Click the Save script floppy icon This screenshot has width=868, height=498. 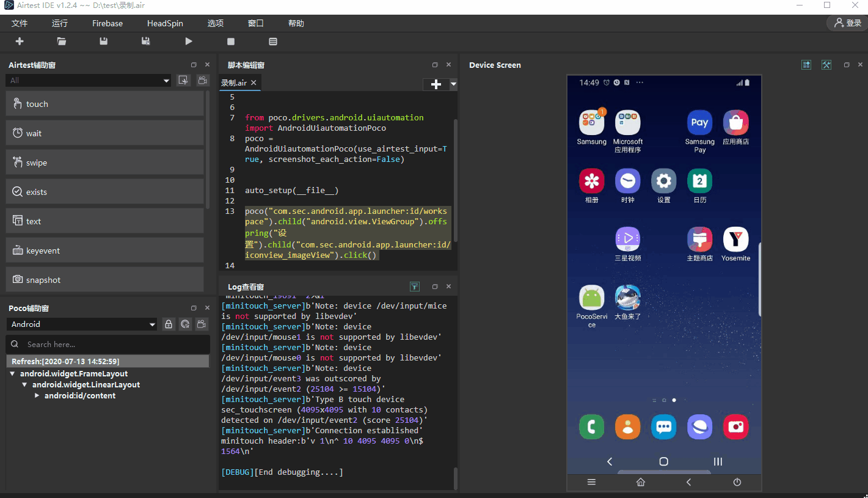[x=104, y=42]
